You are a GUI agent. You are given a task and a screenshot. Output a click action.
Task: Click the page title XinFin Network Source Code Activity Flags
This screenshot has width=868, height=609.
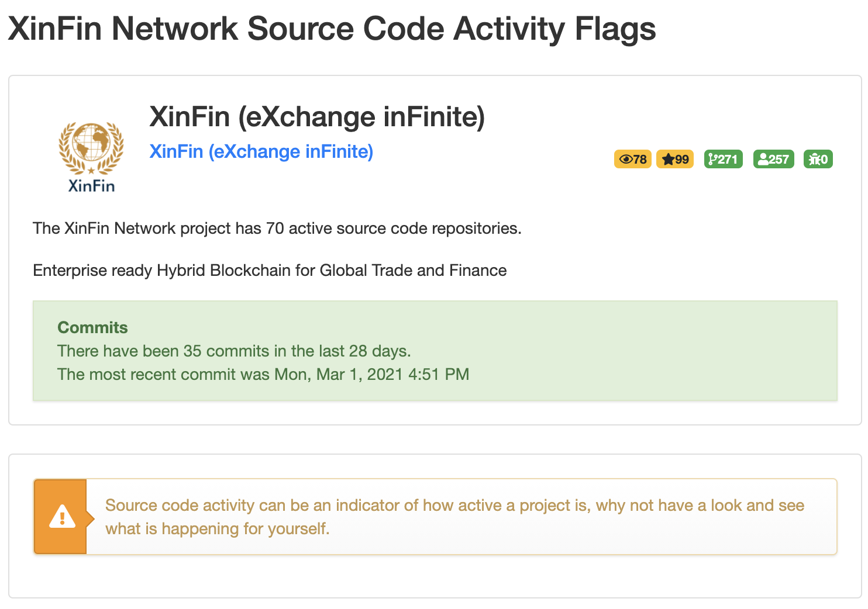(332, 29)
